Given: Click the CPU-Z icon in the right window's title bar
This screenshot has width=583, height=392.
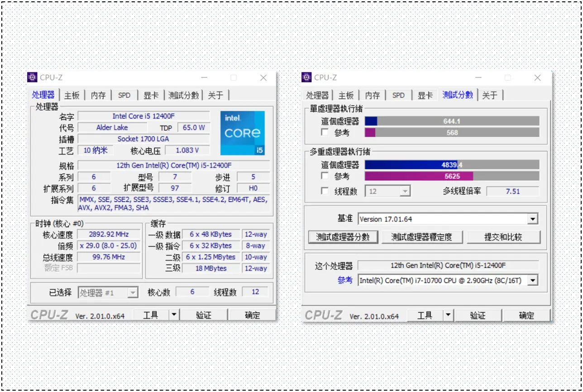Looking at the screenshot, I should click(306, 77).
